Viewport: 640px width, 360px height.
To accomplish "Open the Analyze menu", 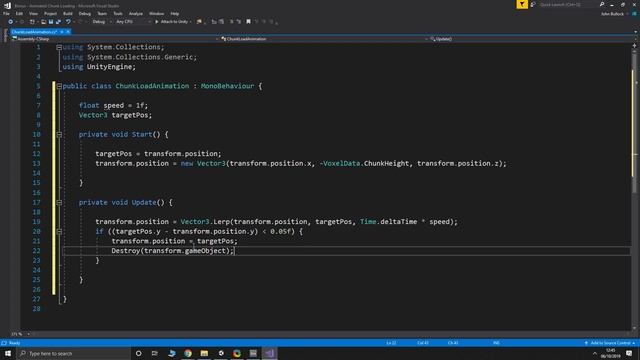I will (x=136, y=13).
